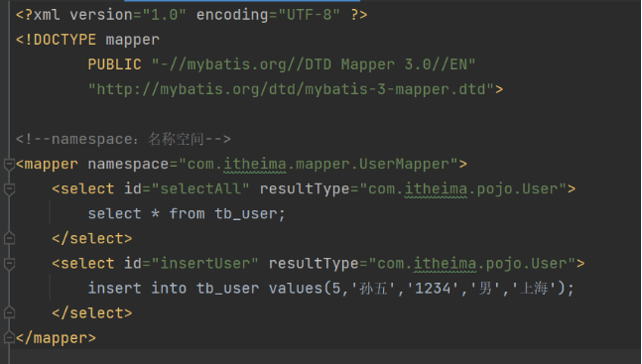
Task: Collapse the selectAll select element fold
Action: coord(9,189)
